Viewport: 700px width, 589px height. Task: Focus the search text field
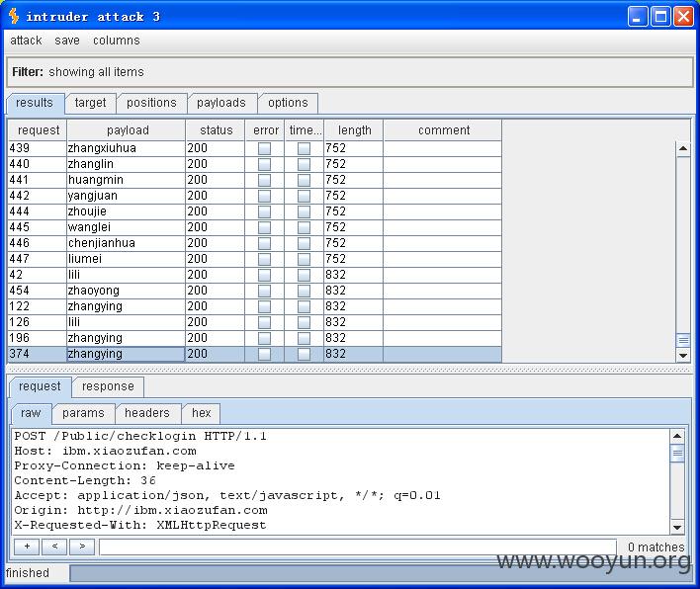pyautogui.click(x=358, y=547)
